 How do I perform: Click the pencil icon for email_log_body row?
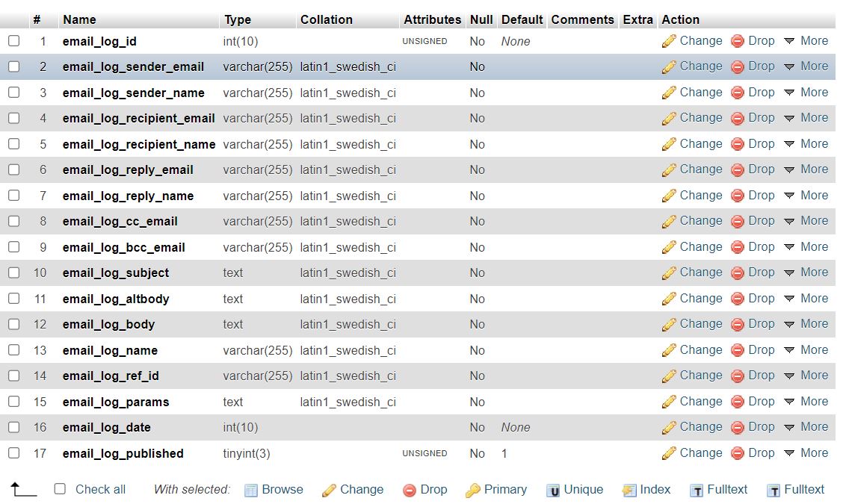(x=669, y=324)
